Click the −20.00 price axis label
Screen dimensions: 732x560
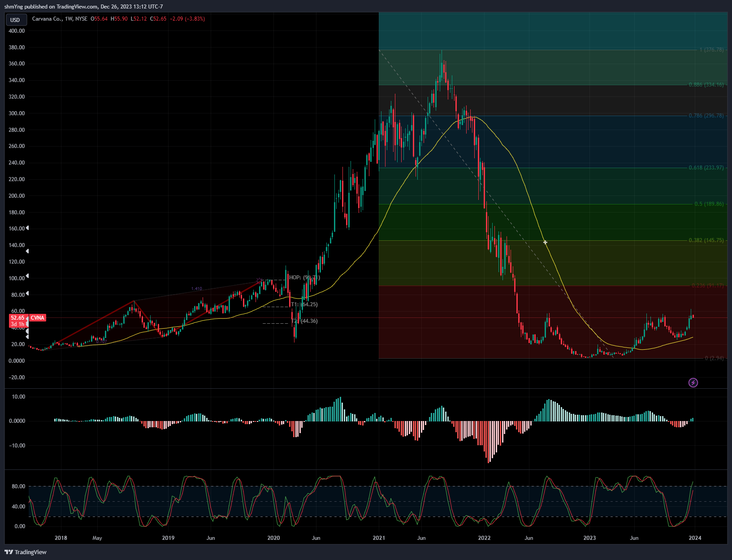pos(17,378)
